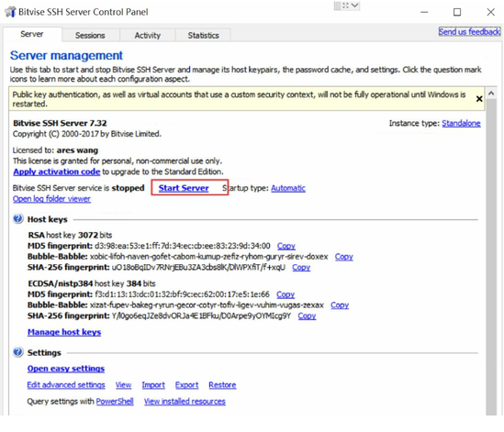Copy the RSA SHA-256 fingerprint
The width and height of the screenshot is (504, 432).
point(301,267)
